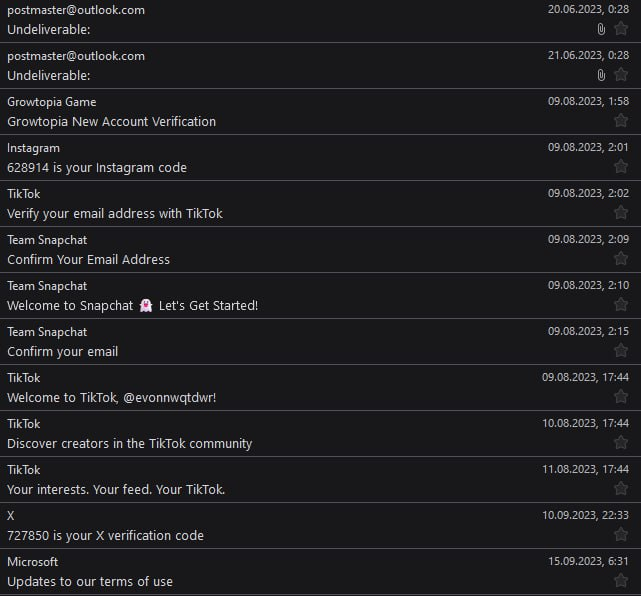Toggle star on Verify your email TikTok message
Viewport: 641px width, 596px height.
[621, 213]
